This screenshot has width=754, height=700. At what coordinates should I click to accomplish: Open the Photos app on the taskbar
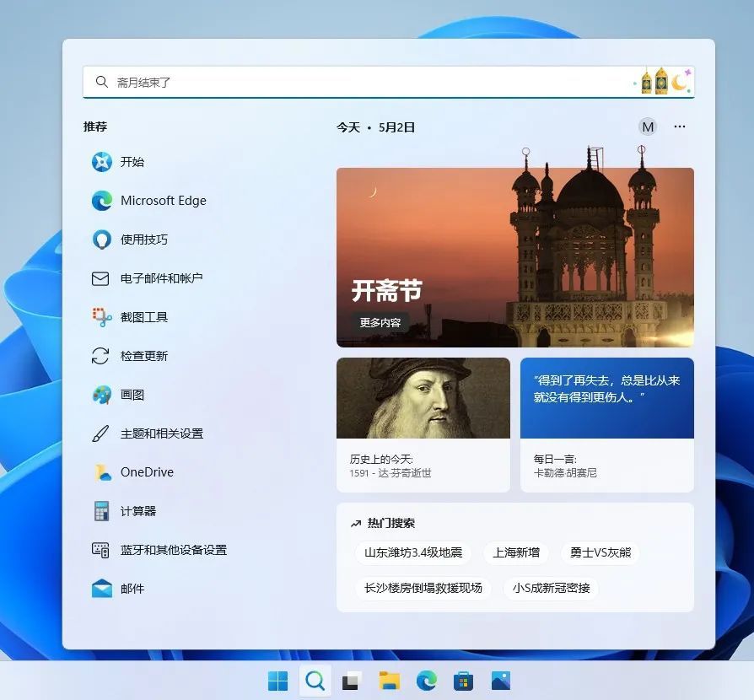pyautogui.click(x=501, y=681)
